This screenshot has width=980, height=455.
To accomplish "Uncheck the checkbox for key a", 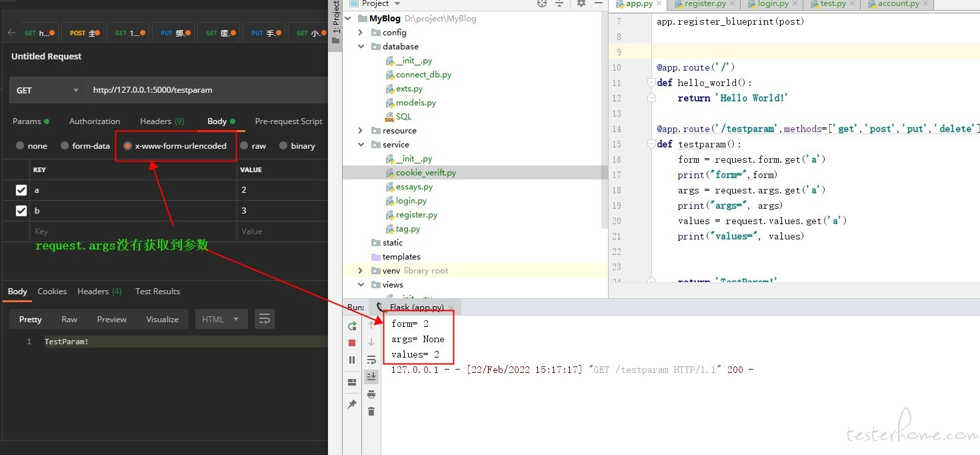I will tap(21, 190).
